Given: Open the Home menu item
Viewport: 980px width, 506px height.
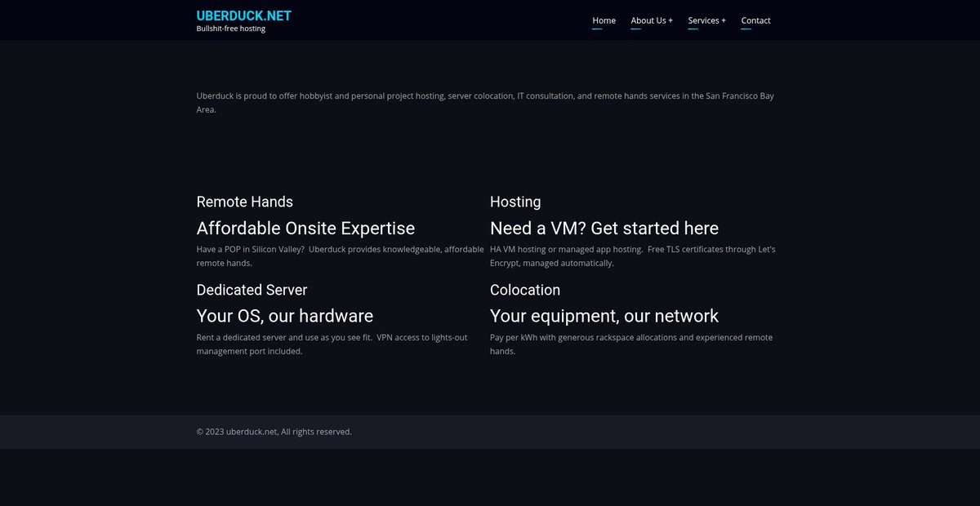Looking at the screenshot, I should tap(604, 20).
